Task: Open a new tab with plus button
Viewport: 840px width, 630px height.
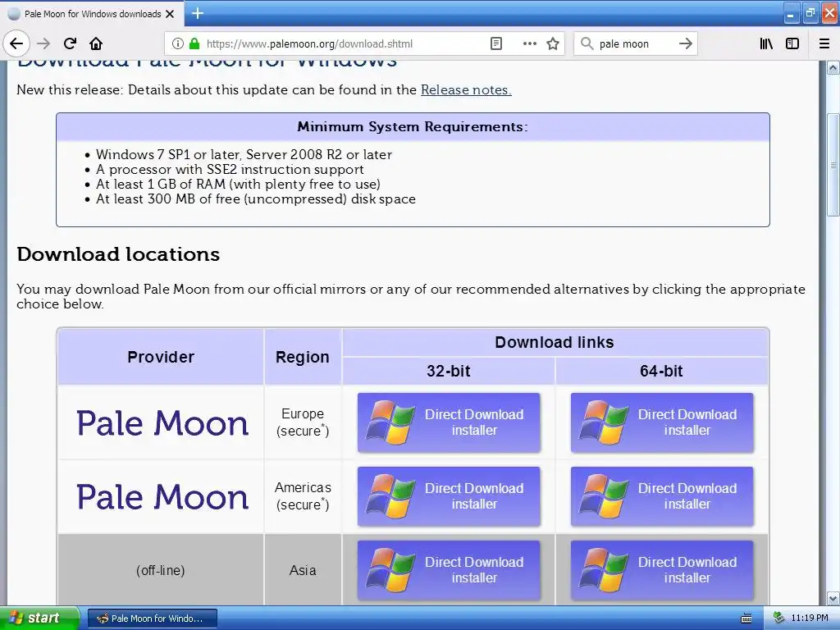Action: (197, 13)
